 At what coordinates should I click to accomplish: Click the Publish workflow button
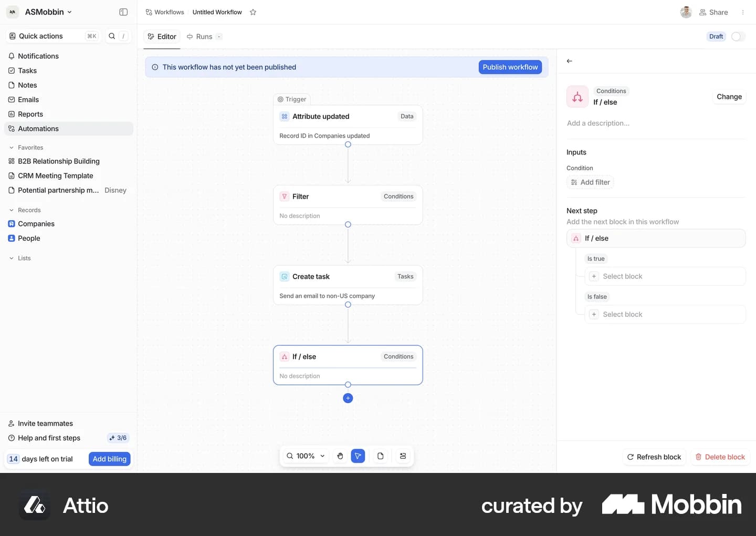pos(510,67)
